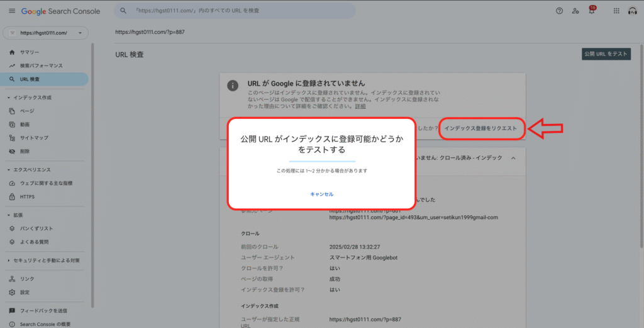Click the crawl time 2025/02/28 13:32:27

point(355,247)
